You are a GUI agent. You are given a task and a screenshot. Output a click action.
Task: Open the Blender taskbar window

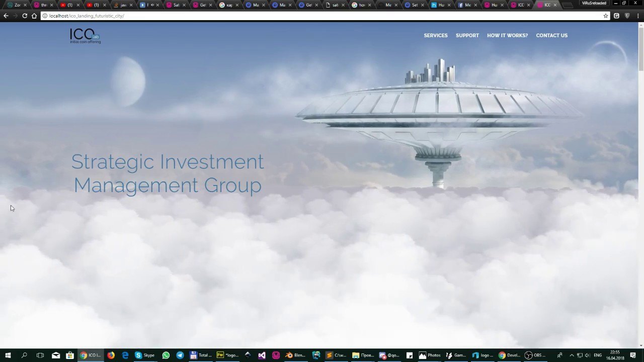296,355
